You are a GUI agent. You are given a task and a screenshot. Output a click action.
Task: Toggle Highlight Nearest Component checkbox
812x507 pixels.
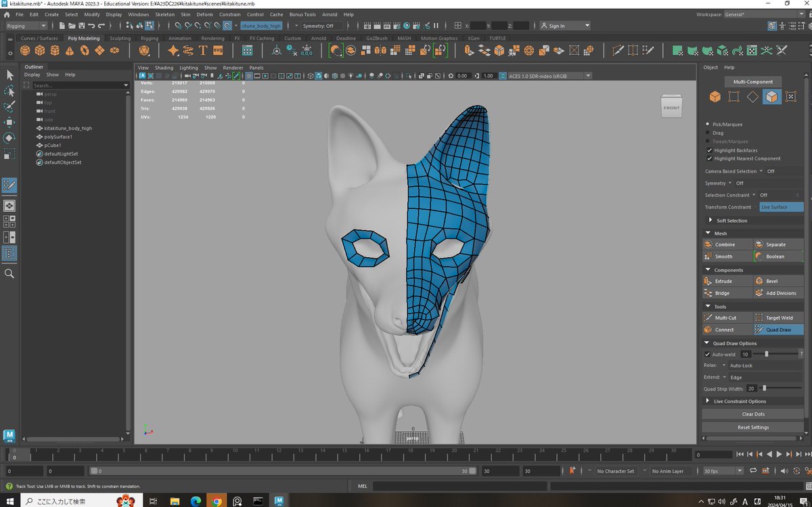709,158
